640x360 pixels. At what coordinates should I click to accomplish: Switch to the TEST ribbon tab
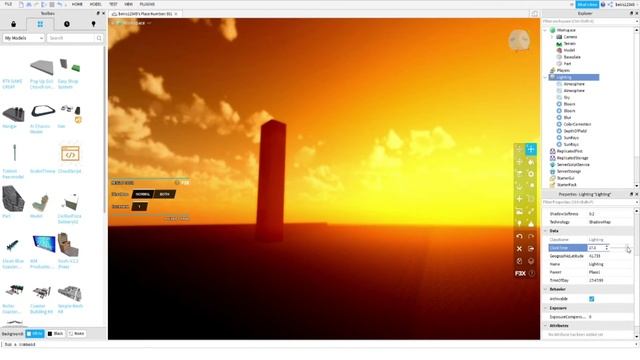pyautogui.click(x=113, y=4)
